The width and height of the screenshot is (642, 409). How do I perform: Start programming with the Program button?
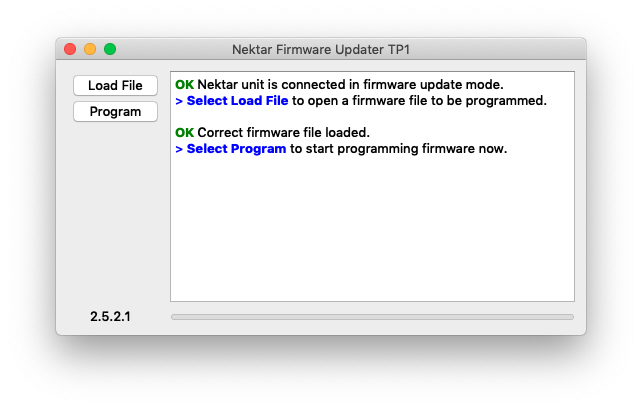point(115,111)
